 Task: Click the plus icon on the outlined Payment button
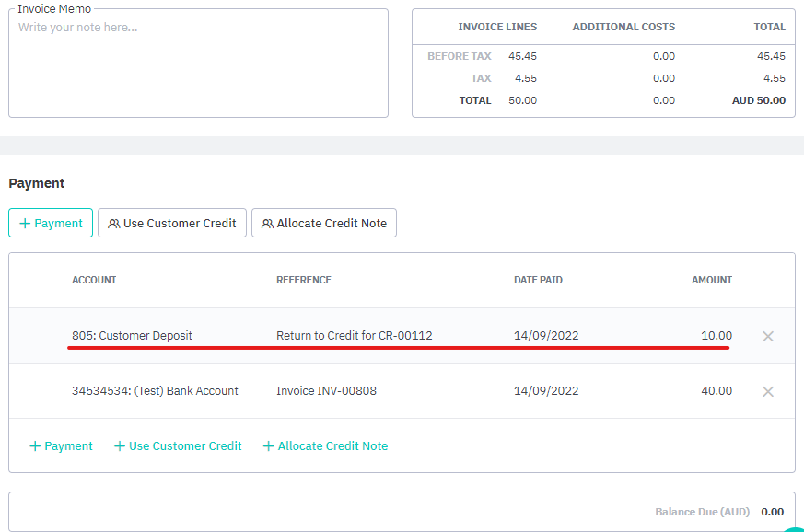[25, 224]
